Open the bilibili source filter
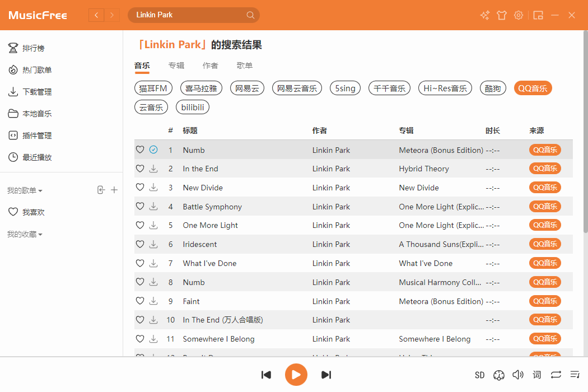588x392 pixels. tap(192, 107)
